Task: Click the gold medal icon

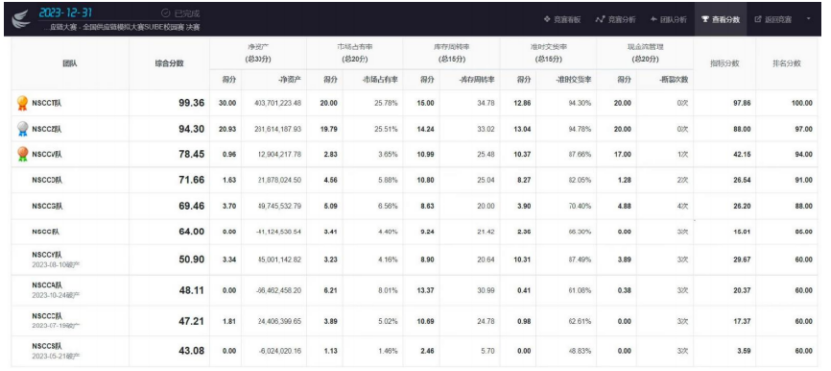Action: click(x=22, y=103)
